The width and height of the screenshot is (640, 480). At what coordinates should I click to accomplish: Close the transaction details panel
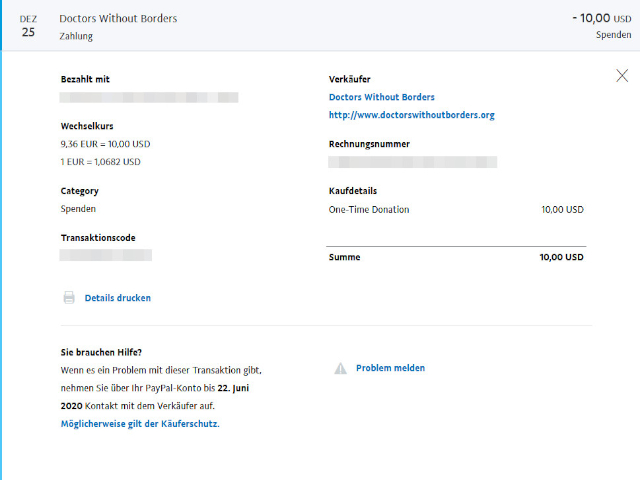point(622,76)
